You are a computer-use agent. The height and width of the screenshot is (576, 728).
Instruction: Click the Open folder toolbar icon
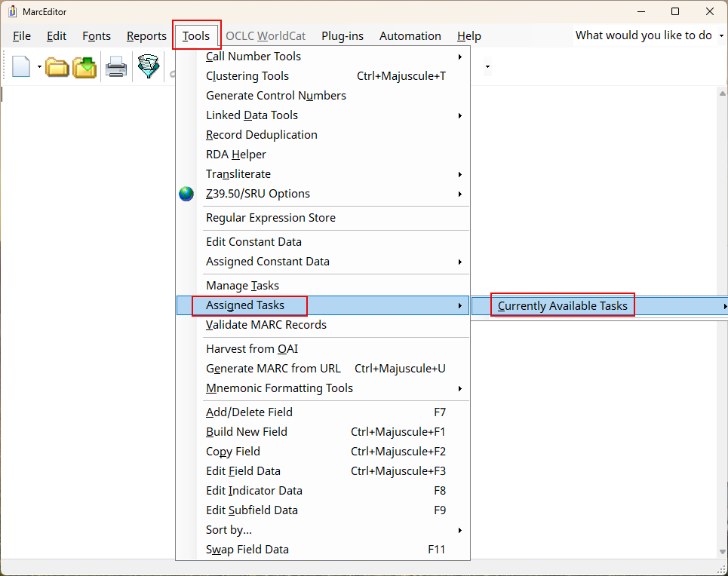point(57,67)
